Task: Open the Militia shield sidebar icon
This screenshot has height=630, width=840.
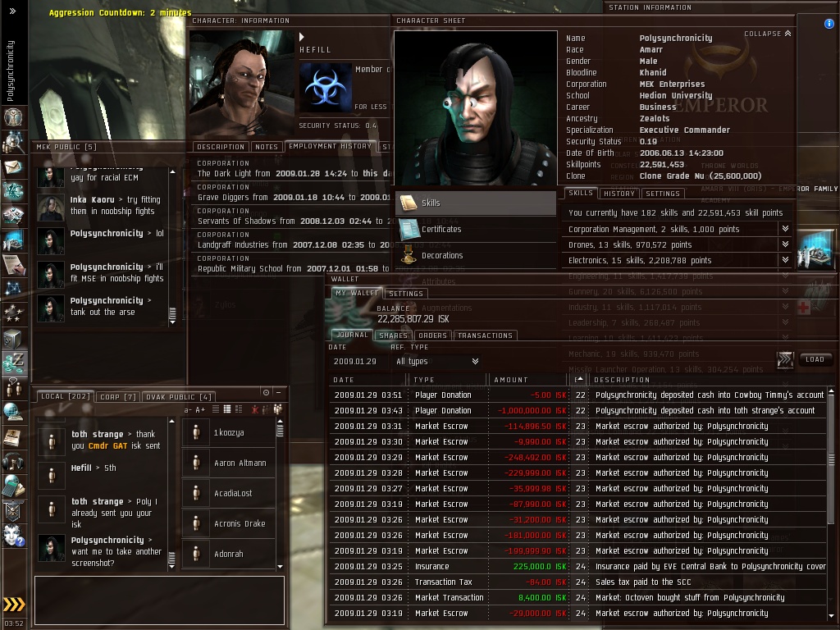Action: 13,510
